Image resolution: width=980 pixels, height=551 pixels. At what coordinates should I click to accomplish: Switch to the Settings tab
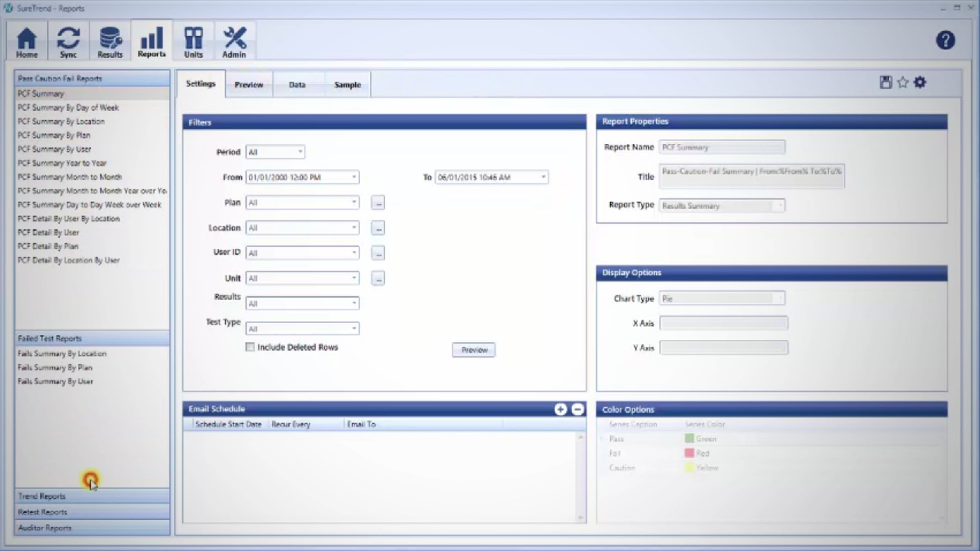(200, 84)
